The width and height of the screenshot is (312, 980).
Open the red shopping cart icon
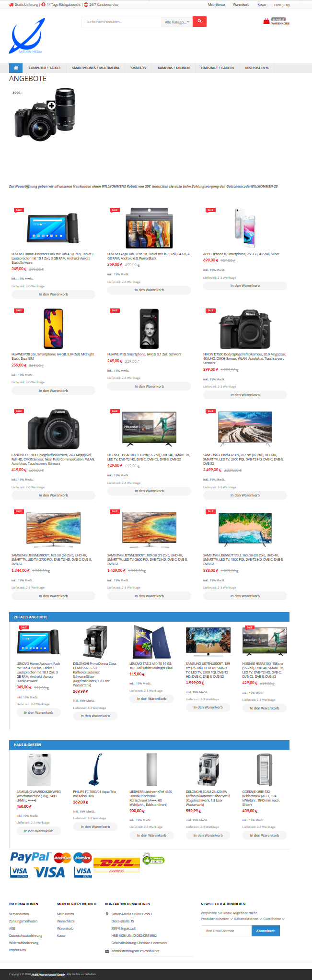(266, 21)
